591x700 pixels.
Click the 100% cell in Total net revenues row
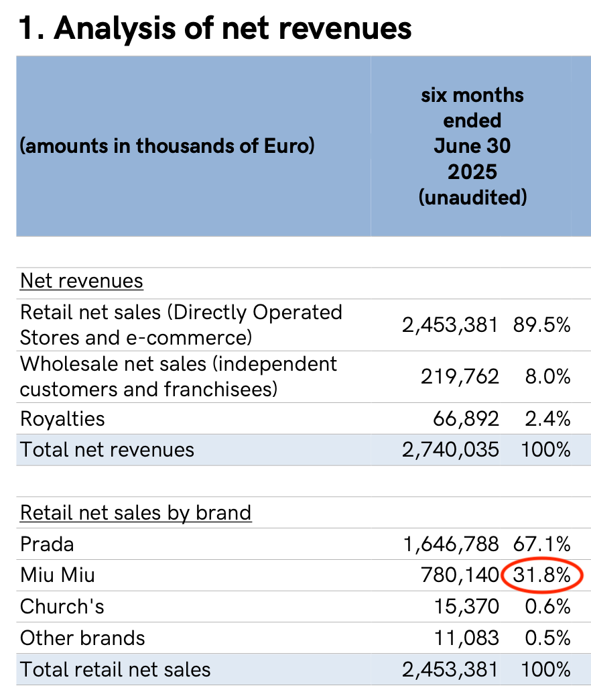545,449
